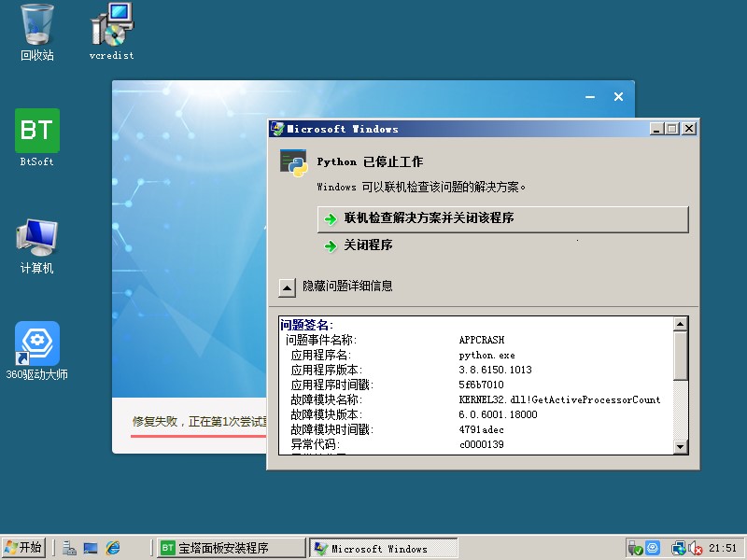Click KERNEL32.dll!GetActiveProcessorCount module value
The width and height of the screenshot is (747, 560).
point(559,400)
